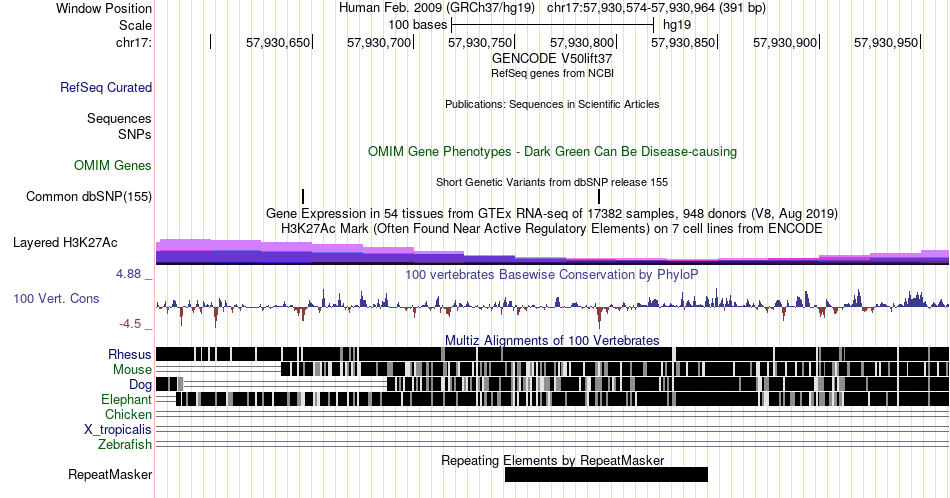
Task: Click the 100 bases scale bar
Action: pyautogui.click(x=552, y=25)
